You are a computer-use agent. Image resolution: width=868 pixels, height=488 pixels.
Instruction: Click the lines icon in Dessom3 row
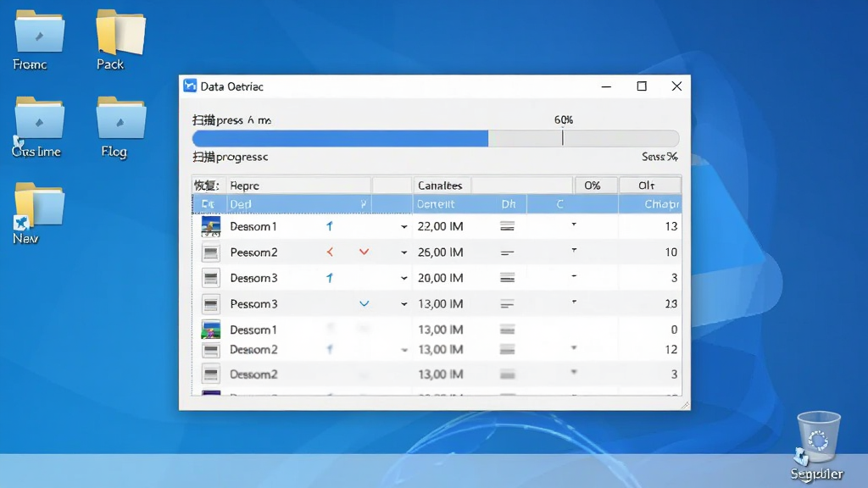click(x=507, y=278)
